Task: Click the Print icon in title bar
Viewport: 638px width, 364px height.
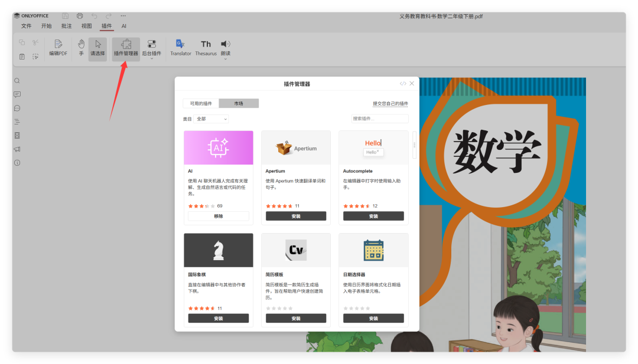Action: point(80,16)
